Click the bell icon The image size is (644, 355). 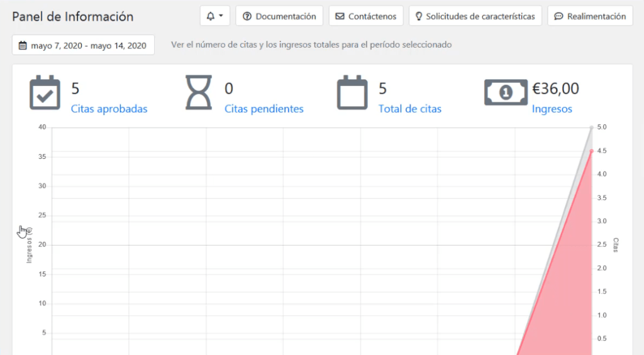click(210, 16)
